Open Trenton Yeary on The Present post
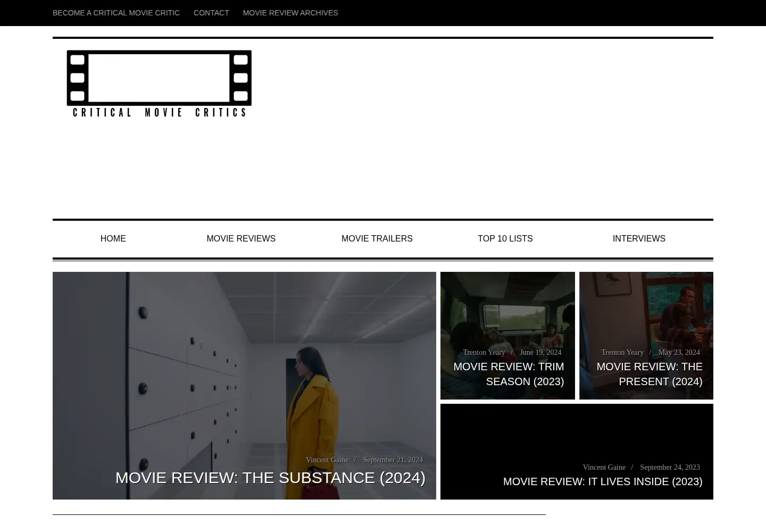 coord(622,353)
